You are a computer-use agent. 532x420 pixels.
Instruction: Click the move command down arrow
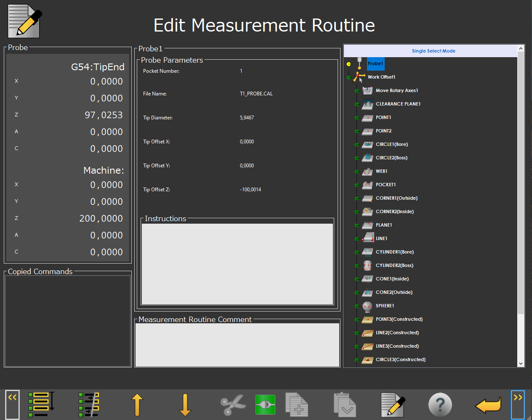click(185, 404)
